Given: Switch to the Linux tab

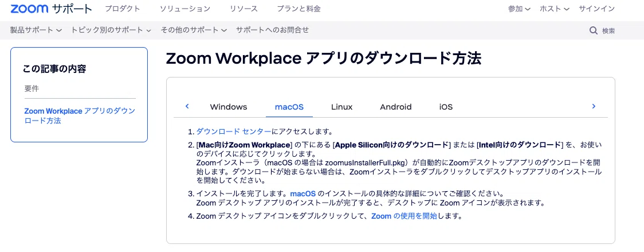Looking at the screenshot, I should (341, 107).
